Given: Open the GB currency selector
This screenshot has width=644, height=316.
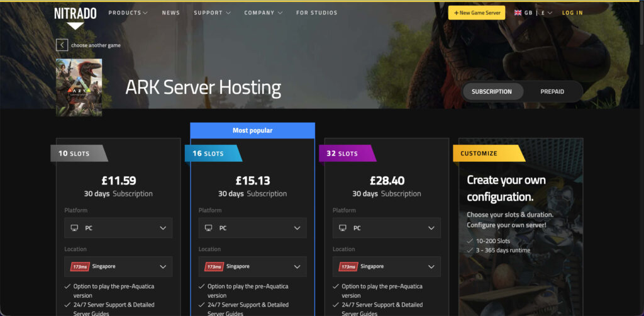Looking at the screenshot, I should tap(533, 13).
